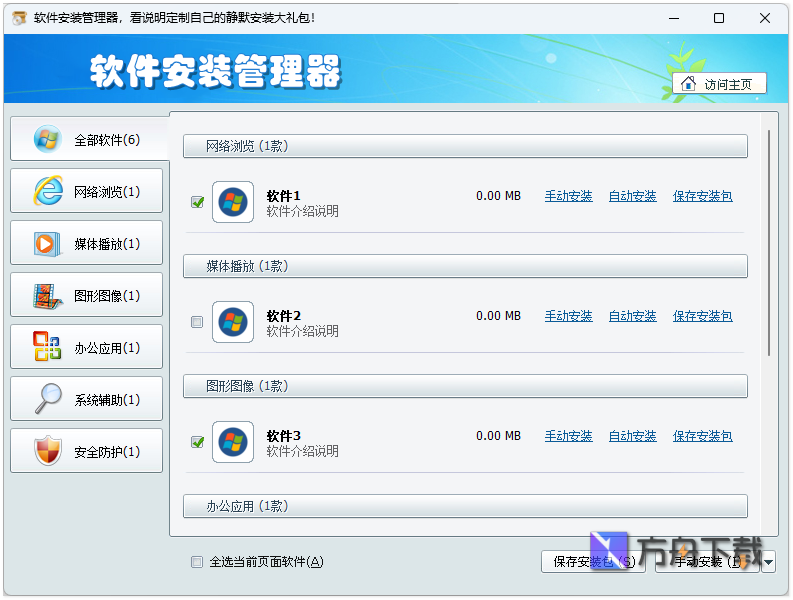Maximize the 软件安装管理器 window
Screen dimensions: 793x600
pos(719,18)
